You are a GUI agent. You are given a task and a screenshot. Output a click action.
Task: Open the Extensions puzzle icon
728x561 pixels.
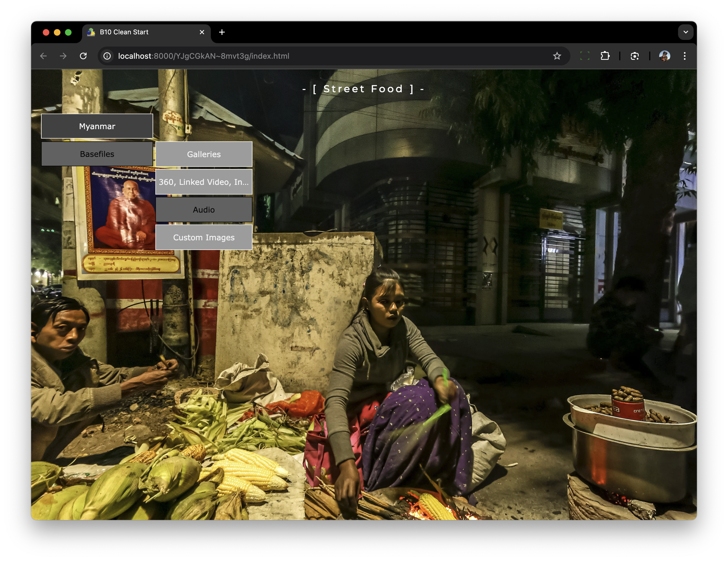tap(605, 56)
